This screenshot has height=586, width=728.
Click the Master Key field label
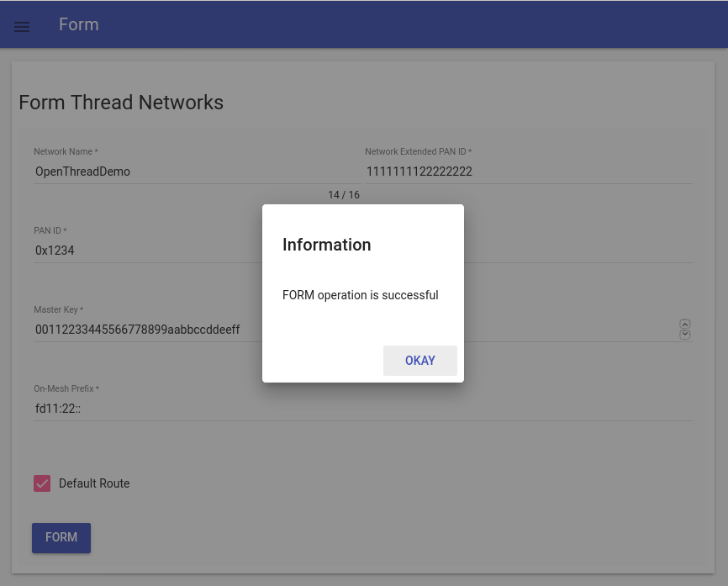point(58,310)
